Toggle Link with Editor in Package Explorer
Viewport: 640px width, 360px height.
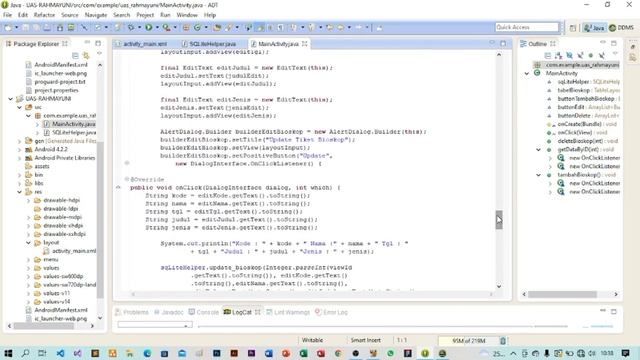[86, 55]
